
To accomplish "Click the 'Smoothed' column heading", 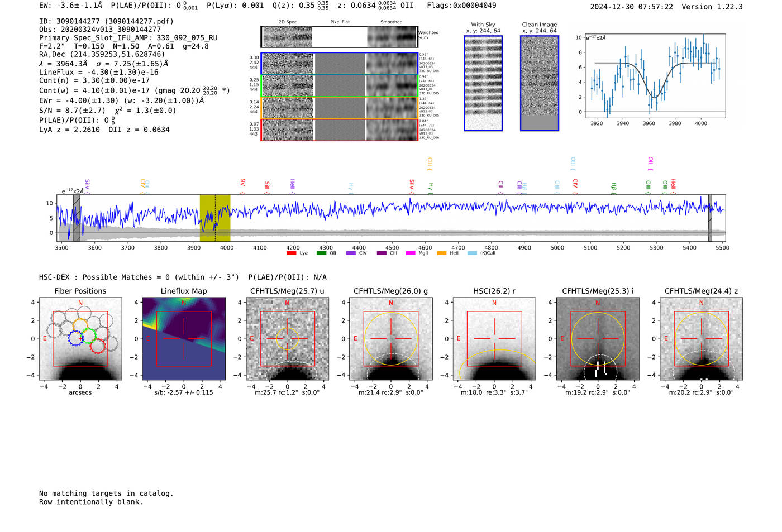I will point(392,22).
